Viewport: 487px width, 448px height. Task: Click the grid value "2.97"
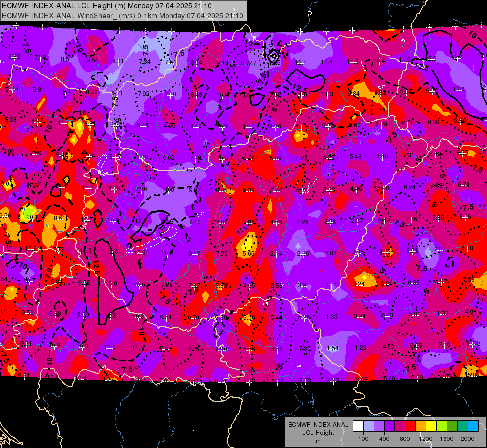tap(357, 221)
